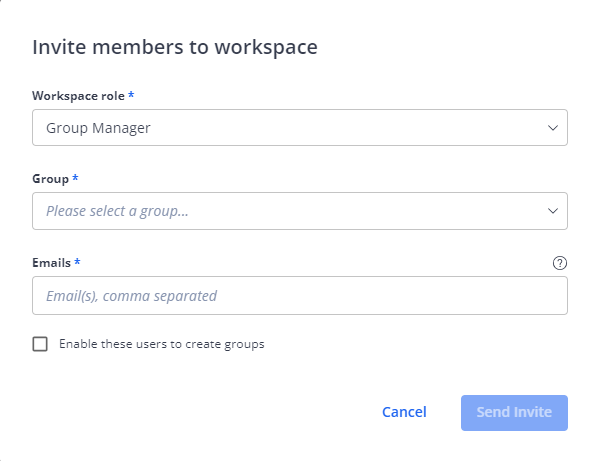Tick the create groups checkbox

coord(40,344)
